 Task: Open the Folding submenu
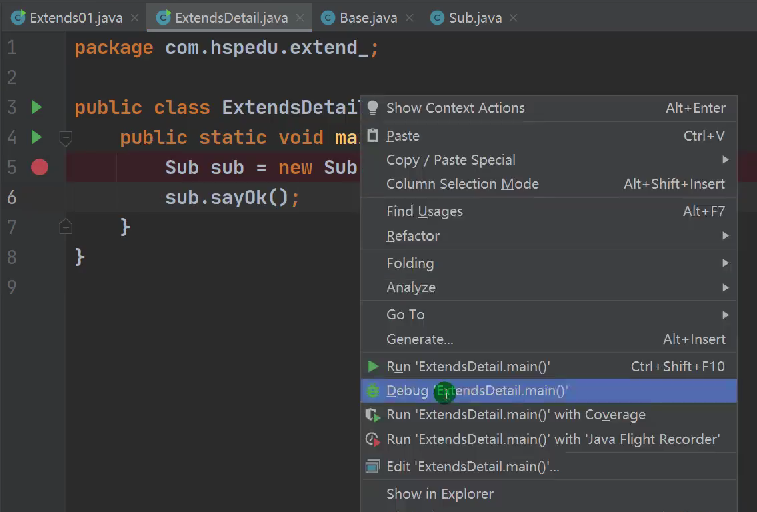point(549,263)
